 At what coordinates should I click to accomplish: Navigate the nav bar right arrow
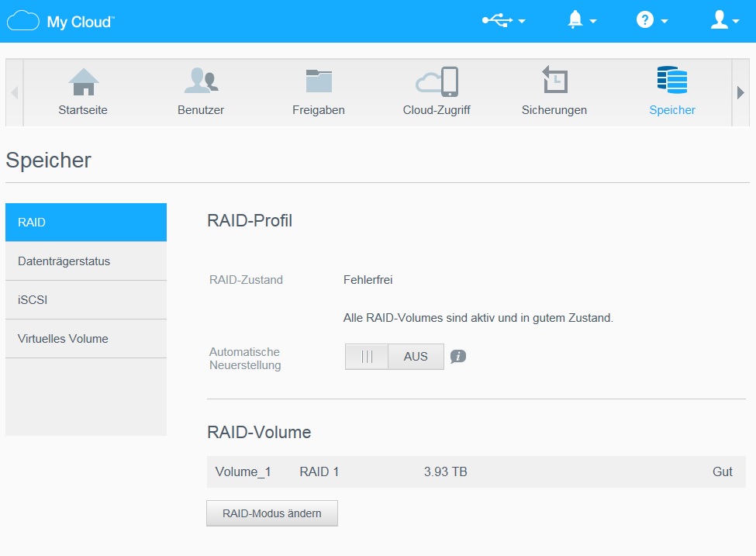(740, 92)
